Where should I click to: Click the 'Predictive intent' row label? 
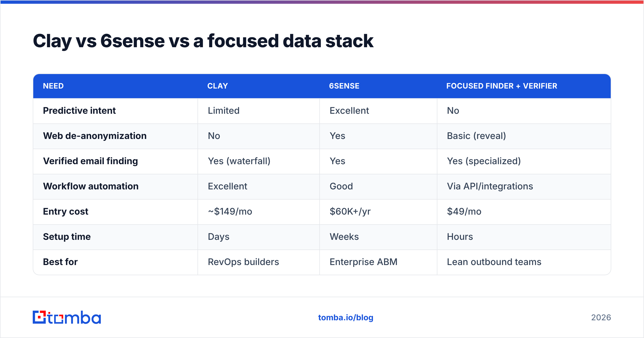[x=79, y=111]
